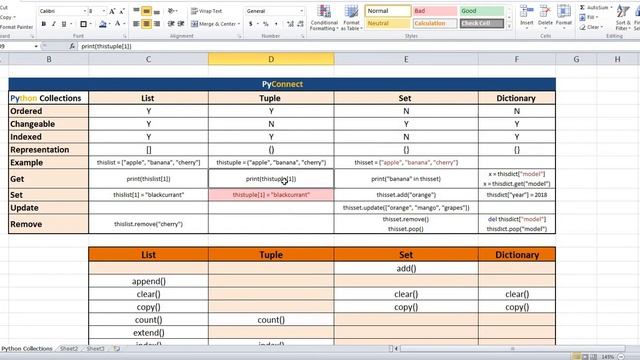Click the Delete cells icon

click(545, 11)
